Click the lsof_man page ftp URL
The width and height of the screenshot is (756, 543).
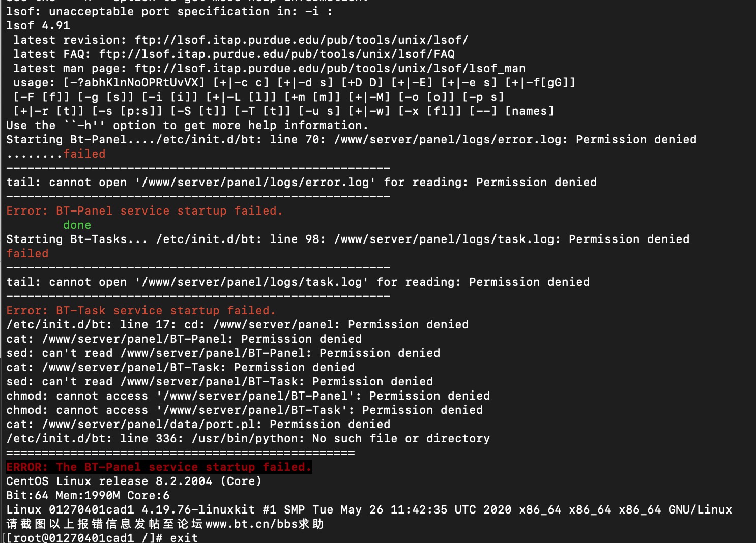(x=330, y=68)
